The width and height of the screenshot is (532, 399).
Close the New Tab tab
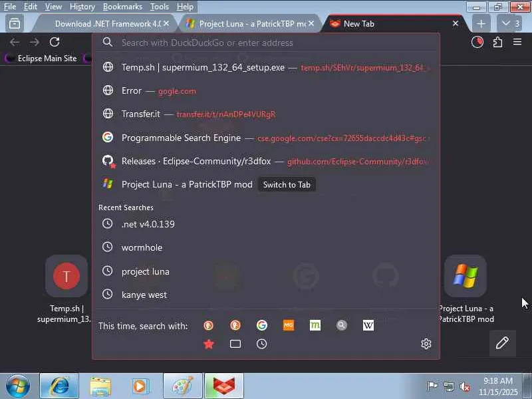click(456, 23)
